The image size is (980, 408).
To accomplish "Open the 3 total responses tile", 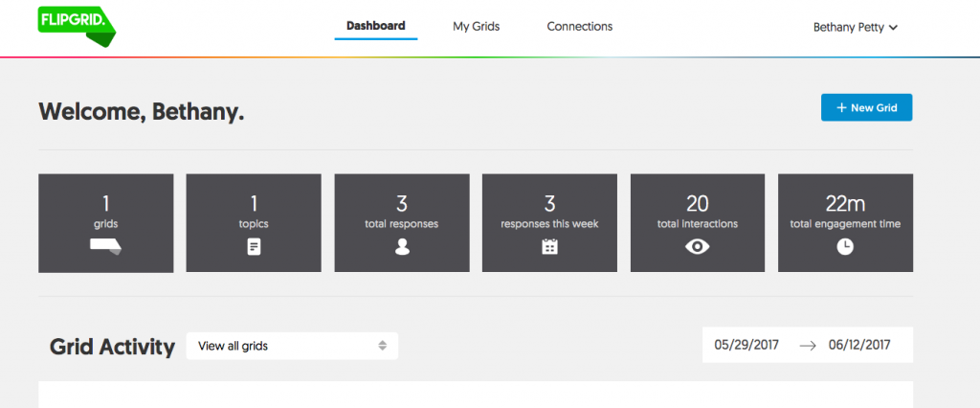I will (x=402, y=222).
